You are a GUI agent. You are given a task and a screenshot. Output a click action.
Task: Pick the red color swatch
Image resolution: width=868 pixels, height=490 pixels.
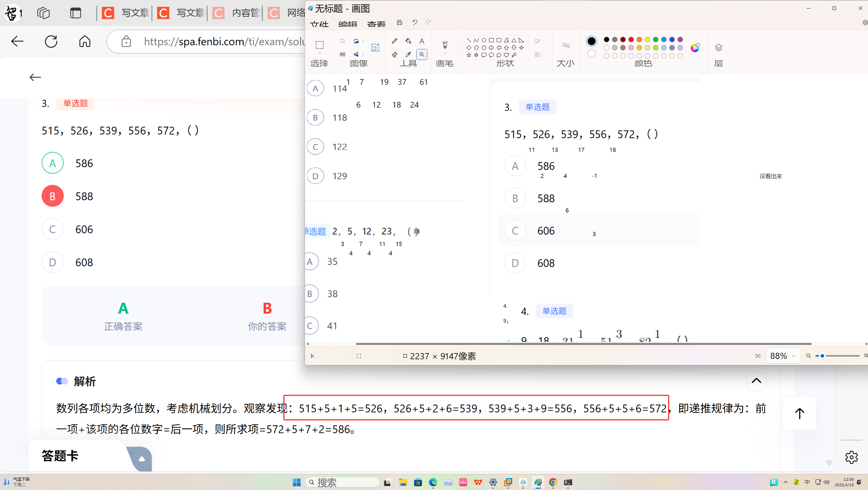631,39
